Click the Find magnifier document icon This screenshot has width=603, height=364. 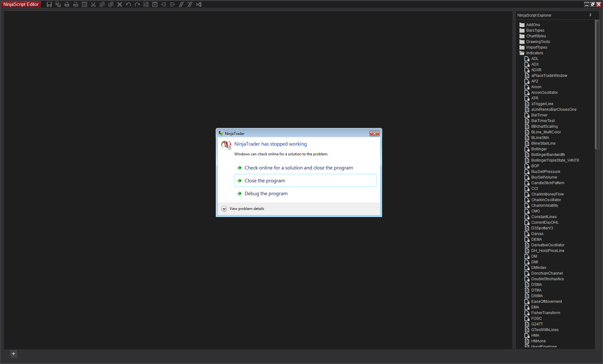(x=146, y=4)
